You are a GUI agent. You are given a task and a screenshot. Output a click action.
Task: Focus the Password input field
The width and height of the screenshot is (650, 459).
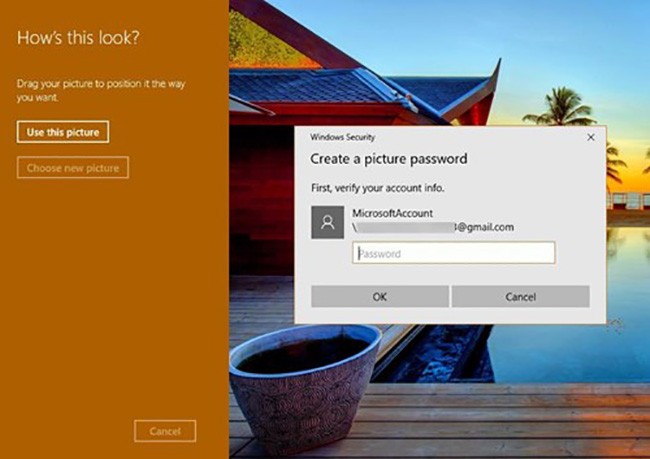pyautogui.click(x=454, y=253)
